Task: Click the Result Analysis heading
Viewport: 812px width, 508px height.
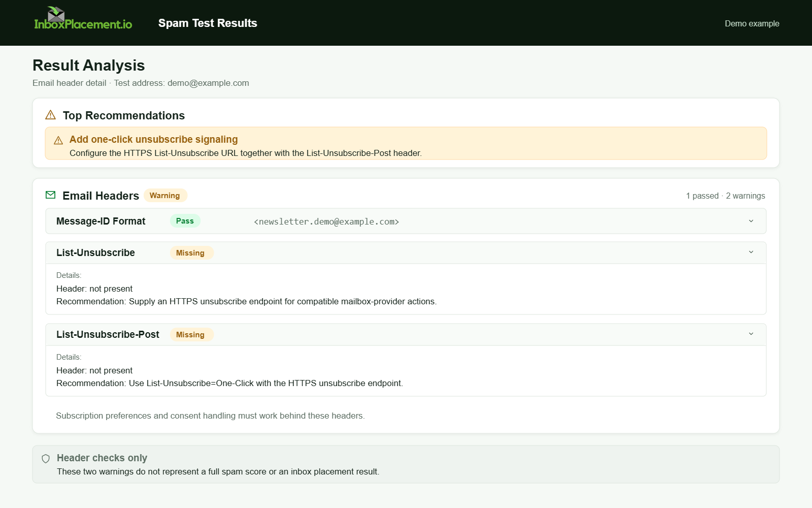Action: pyautogui.click(x=89, y=65)
